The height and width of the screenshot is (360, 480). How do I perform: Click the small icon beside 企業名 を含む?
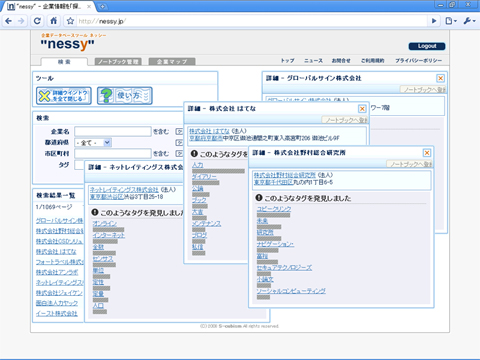coord(179,131)
